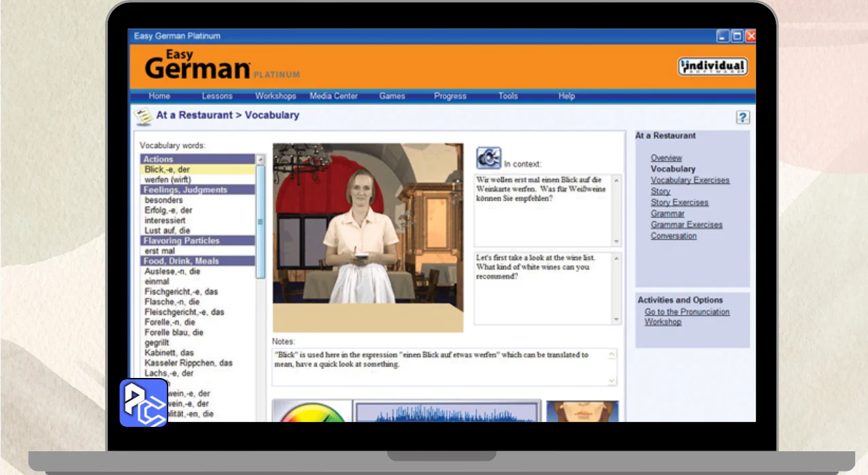868x475 pixels.
Task: Open the Media Center menu
Action: point(334,96)
